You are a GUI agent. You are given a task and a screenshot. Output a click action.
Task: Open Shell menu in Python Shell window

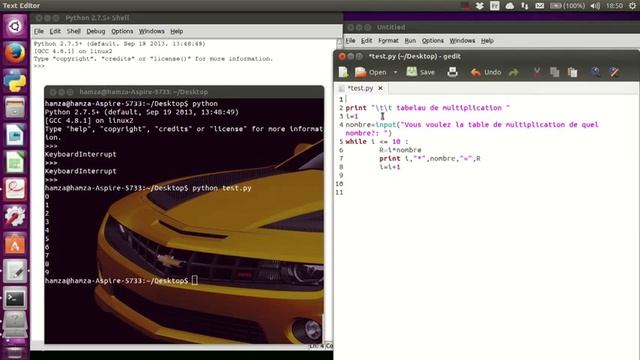tap(73, 31)
